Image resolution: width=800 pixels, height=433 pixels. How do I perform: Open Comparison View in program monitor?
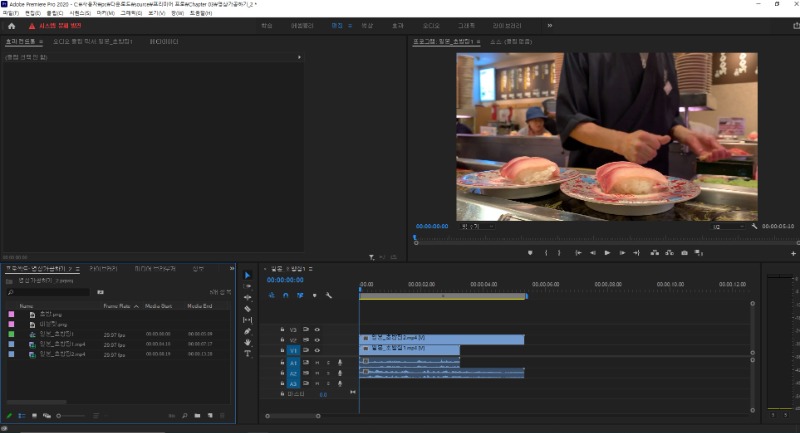699,253
